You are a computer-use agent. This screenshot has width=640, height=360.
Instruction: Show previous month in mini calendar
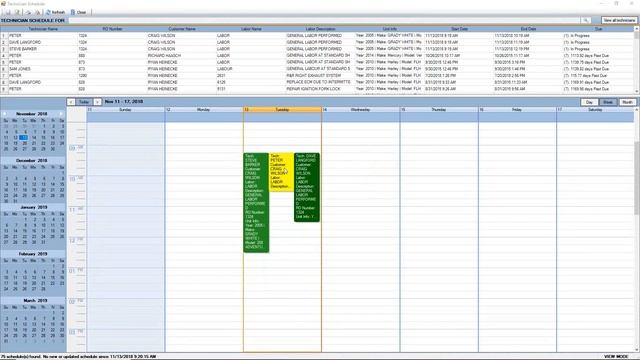(4, 114)
